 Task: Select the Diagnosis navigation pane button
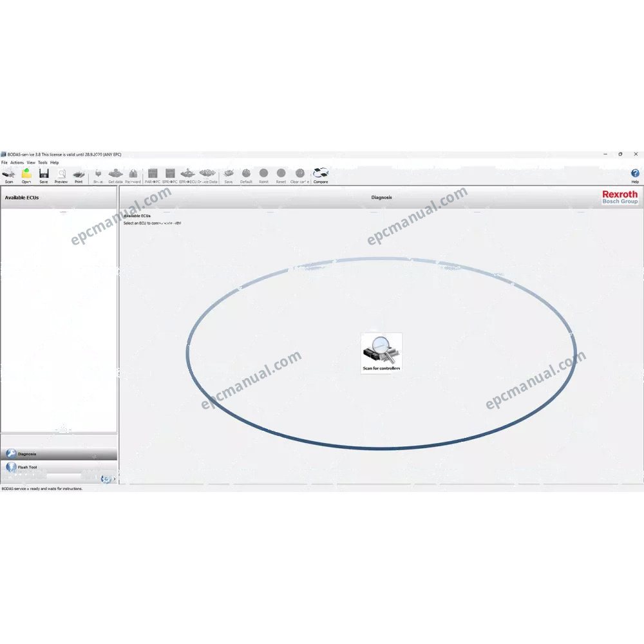tap(59, 454)
